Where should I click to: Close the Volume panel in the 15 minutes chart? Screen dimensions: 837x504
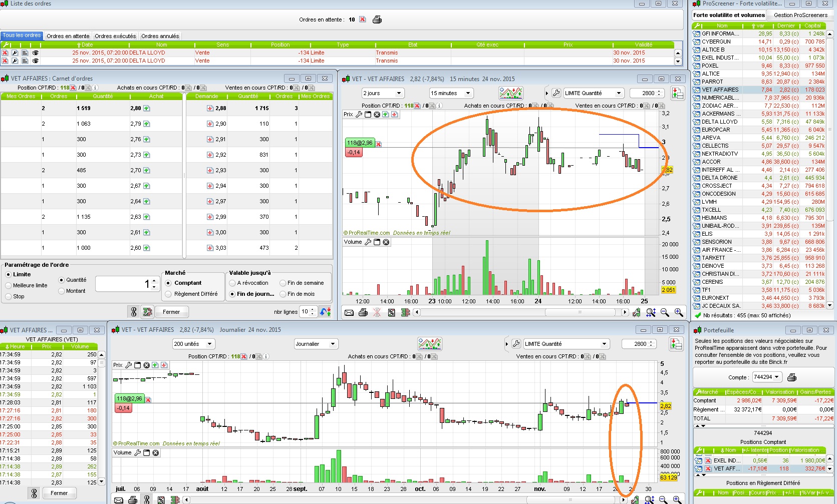click(386, 242)
